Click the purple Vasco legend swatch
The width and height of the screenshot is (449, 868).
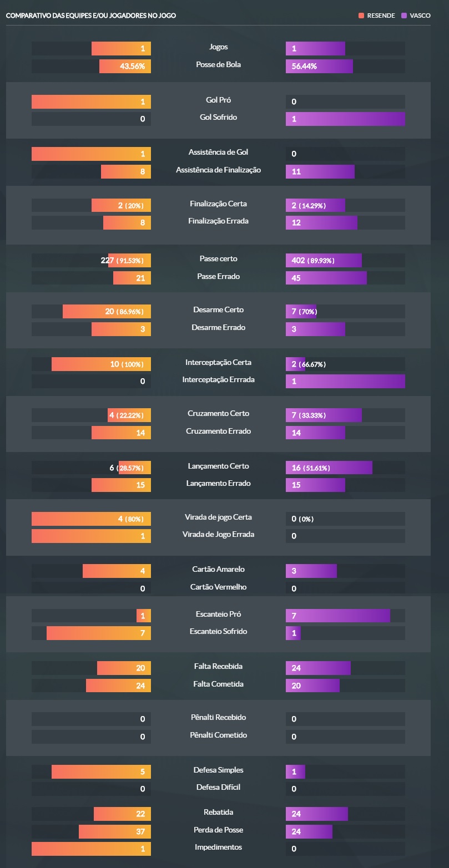pyautogui.click(x=403, y=16)
